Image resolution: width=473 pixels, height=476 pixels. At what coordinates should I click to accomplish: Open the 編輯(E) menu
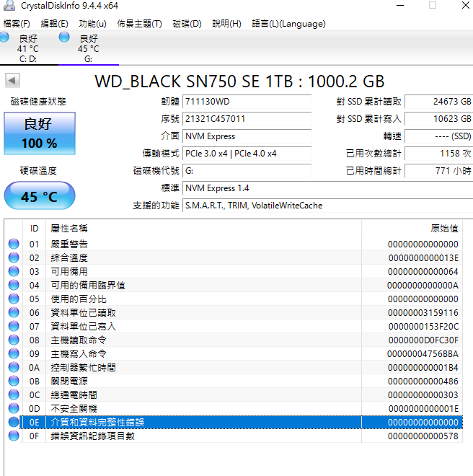click(x=55, y=24)
